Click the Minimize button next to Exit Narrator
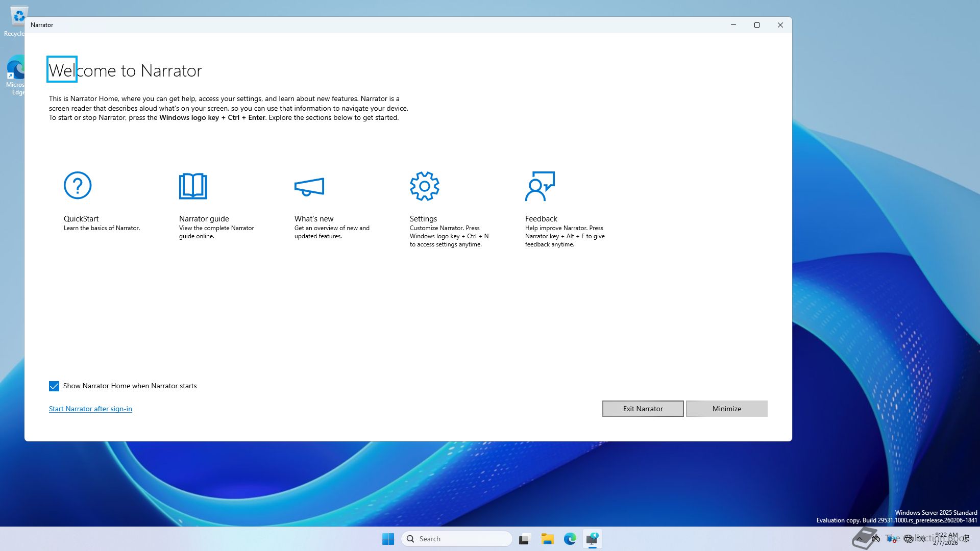Image resolution: width=980 pixels, height=551 pixels. 726,409
